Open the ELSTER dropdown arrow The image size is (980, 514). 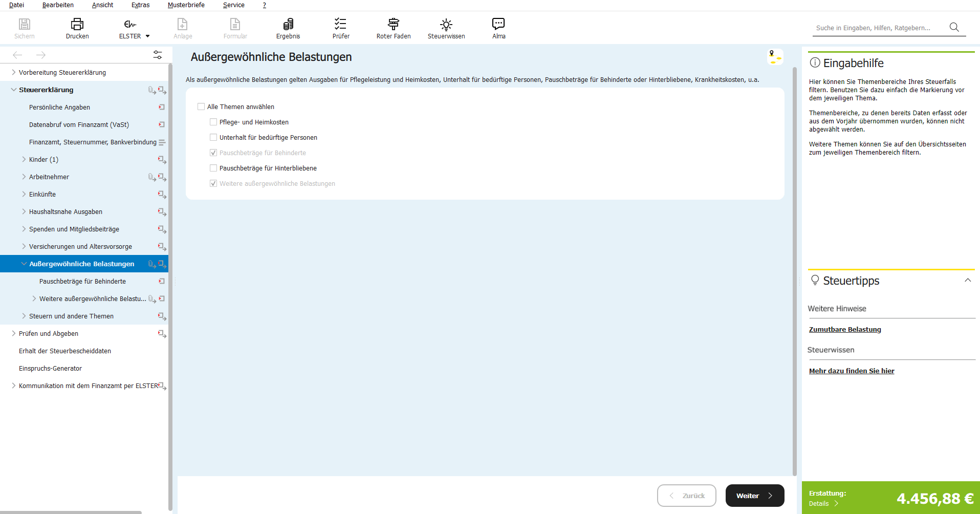click(148, 36)
